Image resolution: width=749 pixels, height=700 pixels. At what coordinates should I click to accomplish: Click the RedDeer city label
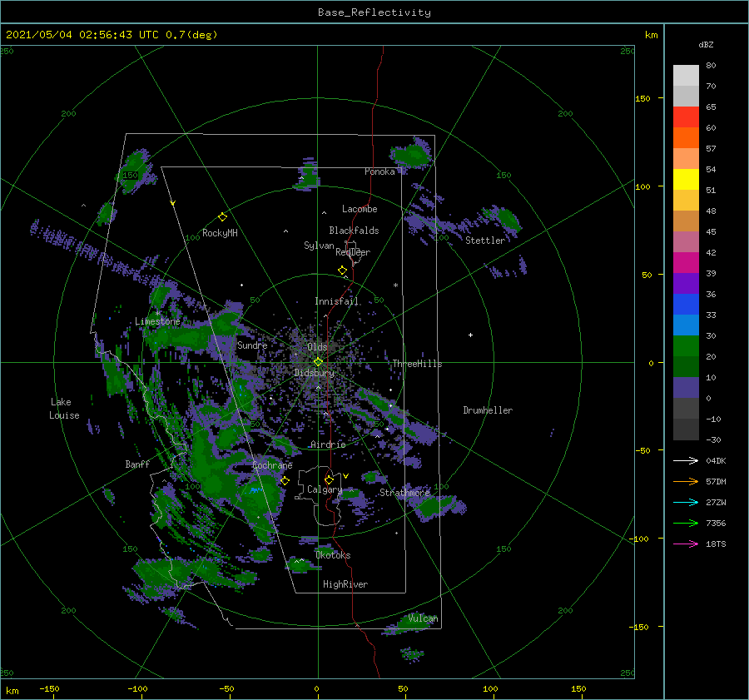point(353,252)
